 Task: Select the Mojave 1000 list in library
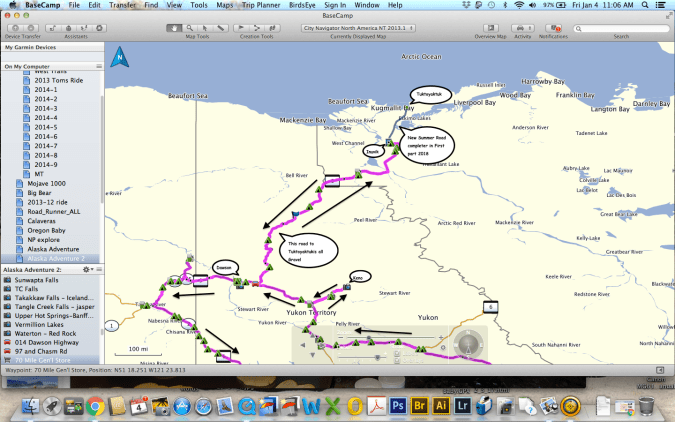[x=45, y=186]
